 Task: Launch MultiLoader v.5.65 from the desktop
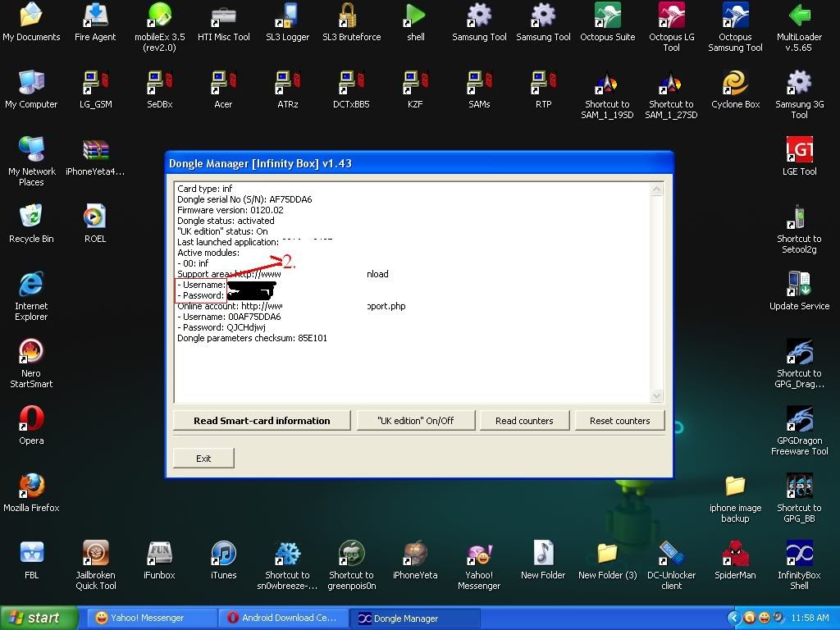pos(799,27)
